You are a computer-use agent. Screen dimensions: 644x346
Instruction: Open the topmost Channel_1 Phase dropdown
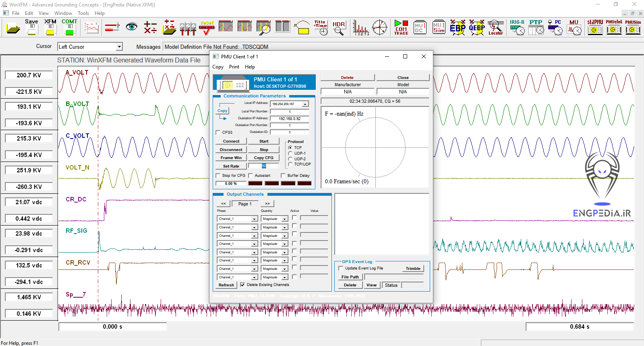click(x=254, y=219)
